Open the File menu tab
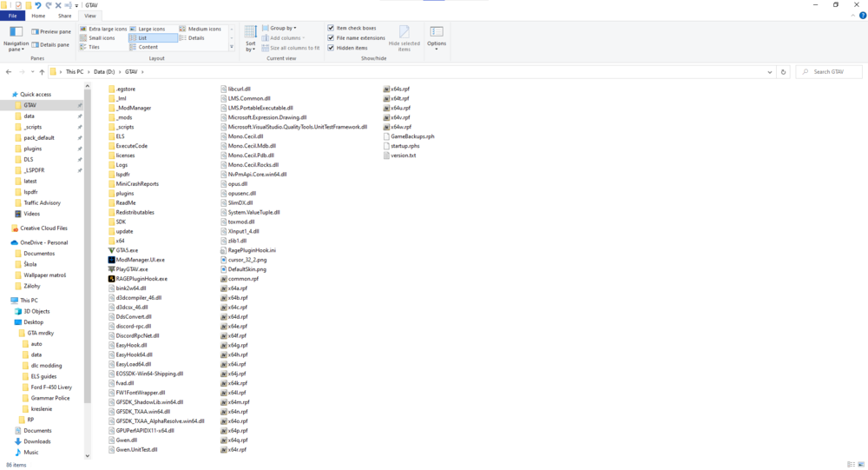The height and width of the screenshot is (470, 868). pos(12,17)
